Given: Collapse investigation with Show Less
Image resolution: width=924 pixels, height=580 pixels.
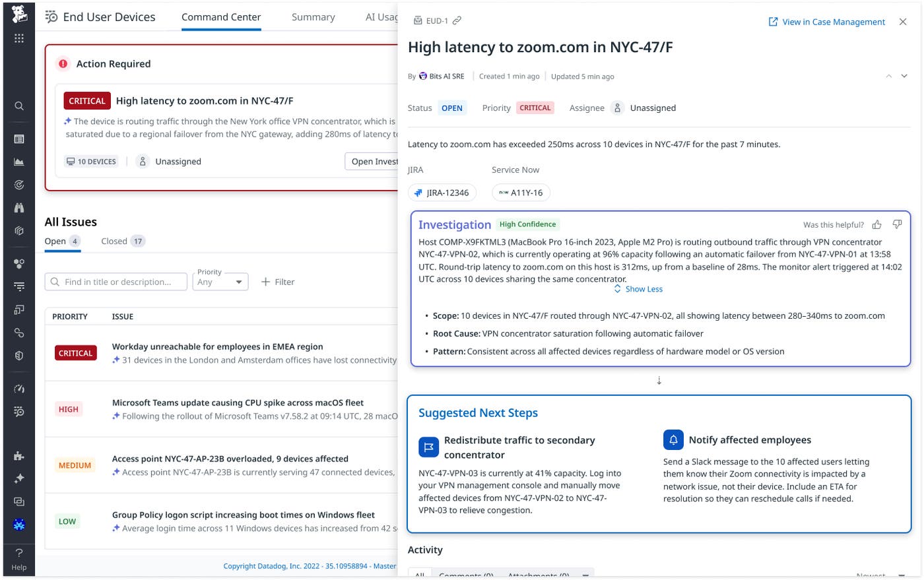Looking at the screenshot, I should click(638, 289).
